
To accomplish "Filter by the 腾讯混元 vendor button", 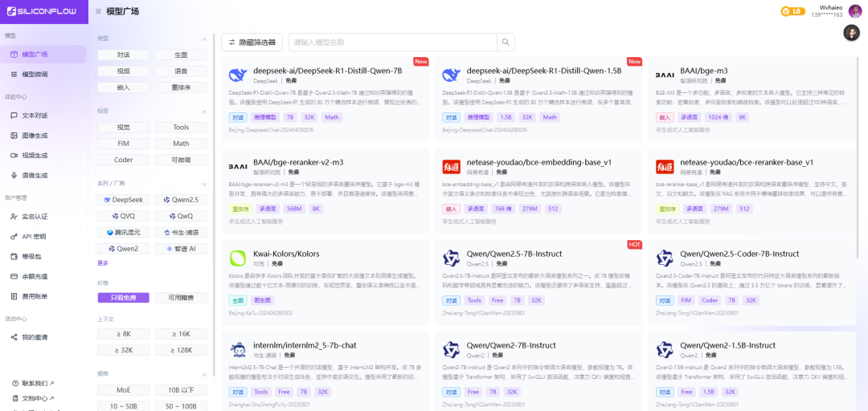I will click(124, 232).
